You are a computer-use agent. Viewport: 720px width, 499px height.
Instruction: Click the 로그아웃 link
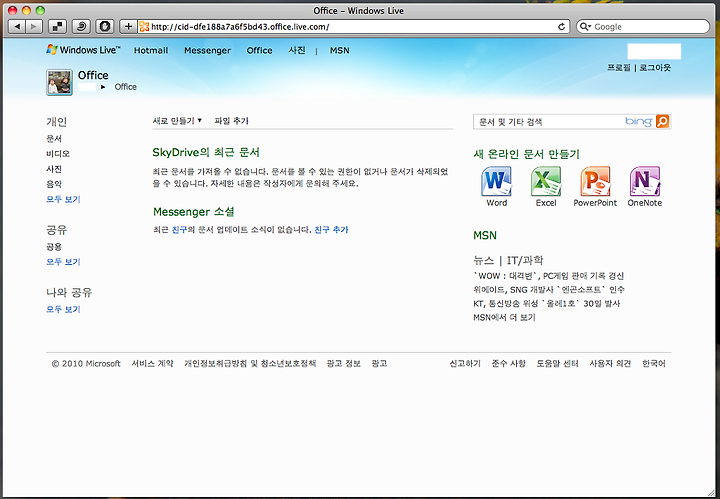pyautogui.click(x=655, y=67)
